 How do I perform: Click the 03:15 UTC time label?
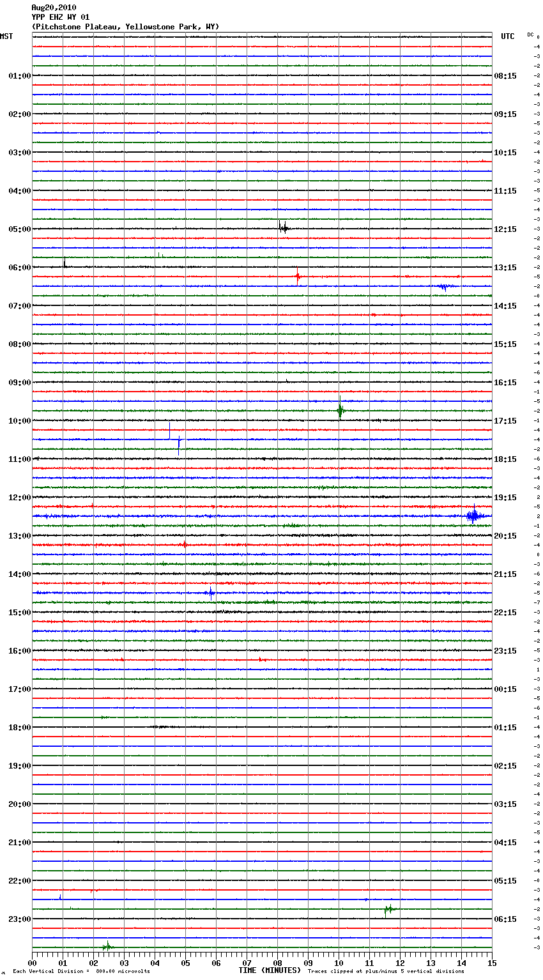505,804
